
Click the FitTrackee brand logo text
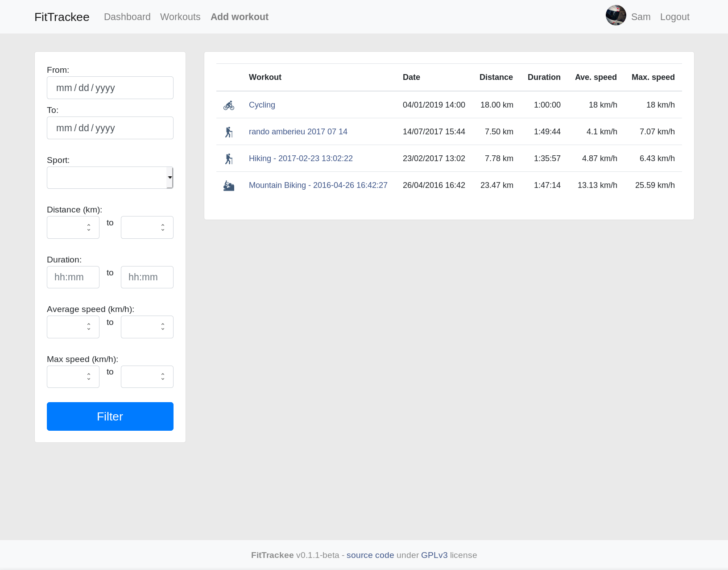(x=62, y=17)
